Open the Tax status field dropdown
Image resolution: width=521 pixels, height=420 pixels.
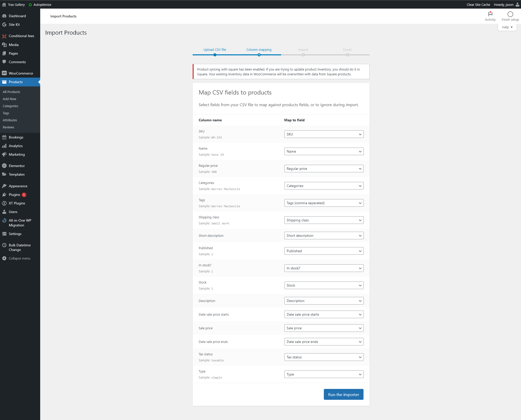click(x=324, y=357)
